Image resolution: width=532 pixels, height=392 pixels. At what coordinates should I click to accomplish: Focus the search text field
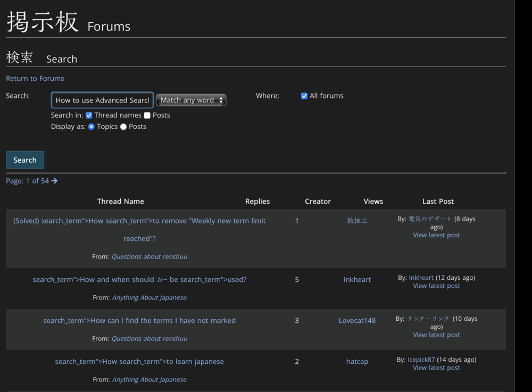[102, 100]
